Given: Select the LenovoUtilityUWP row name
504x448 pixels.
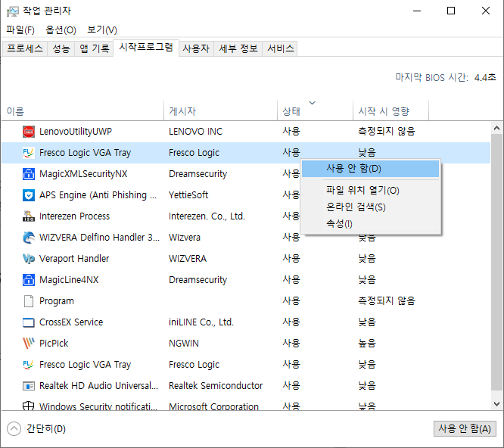Looking at the screenshot, I should point(76,132).
